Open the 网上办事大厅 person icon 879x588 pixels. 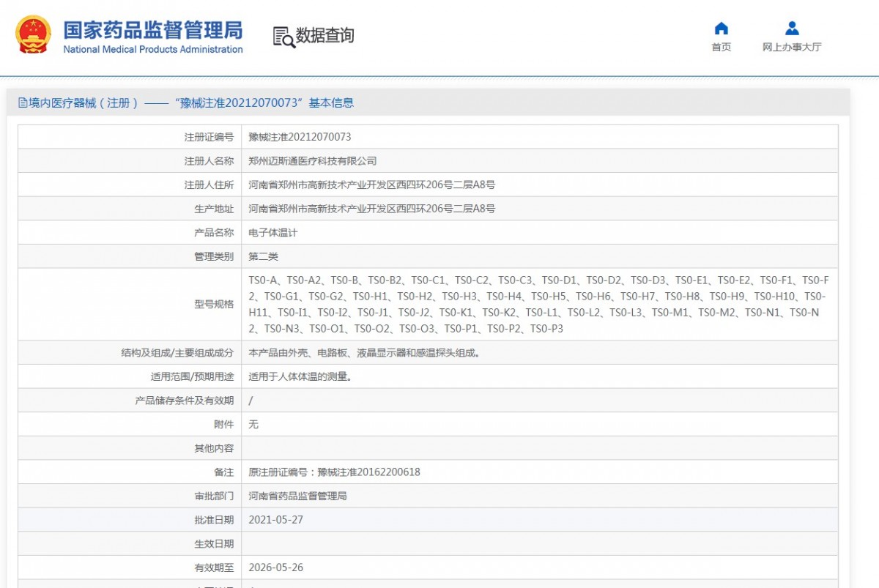(x=792, y=29)
